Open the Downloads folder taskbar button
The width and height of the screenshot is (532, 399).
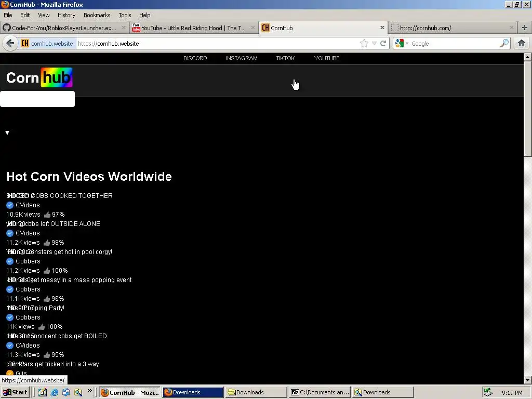256,392
